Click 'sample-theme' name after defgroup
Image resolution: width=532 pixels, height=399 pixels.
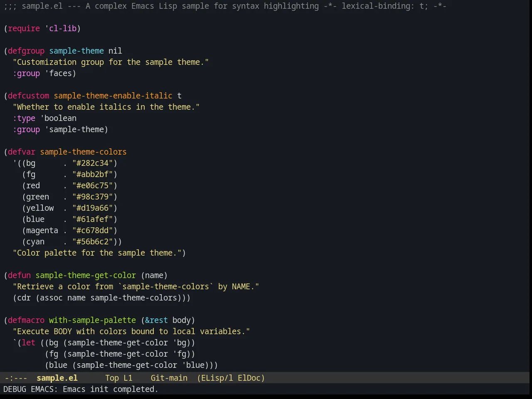76,51
